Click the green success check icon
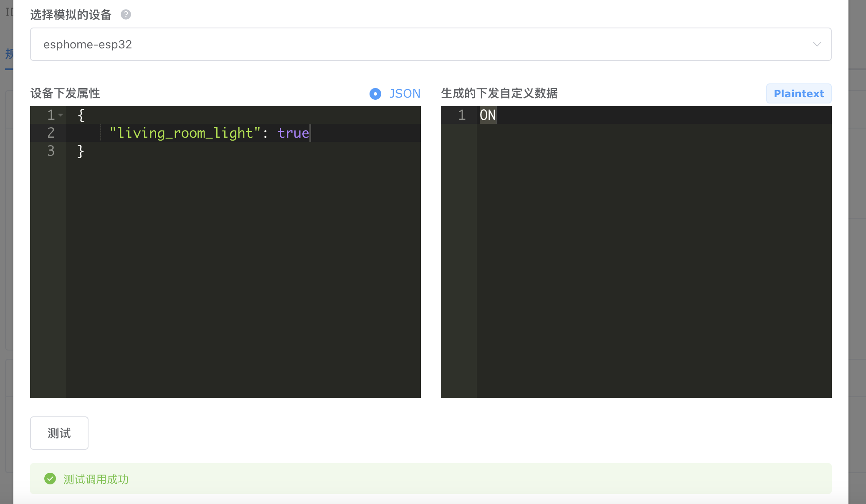 [50, 479]
